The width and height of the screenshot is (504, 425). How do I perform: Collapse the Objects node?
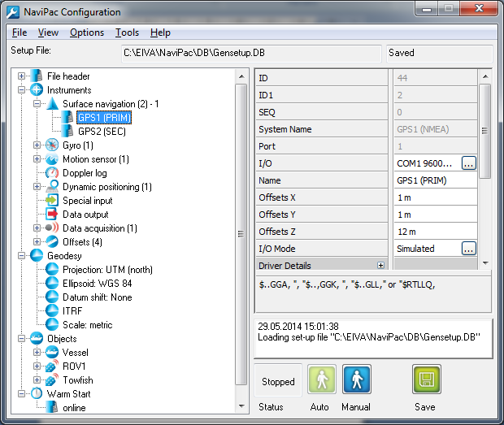21,339
